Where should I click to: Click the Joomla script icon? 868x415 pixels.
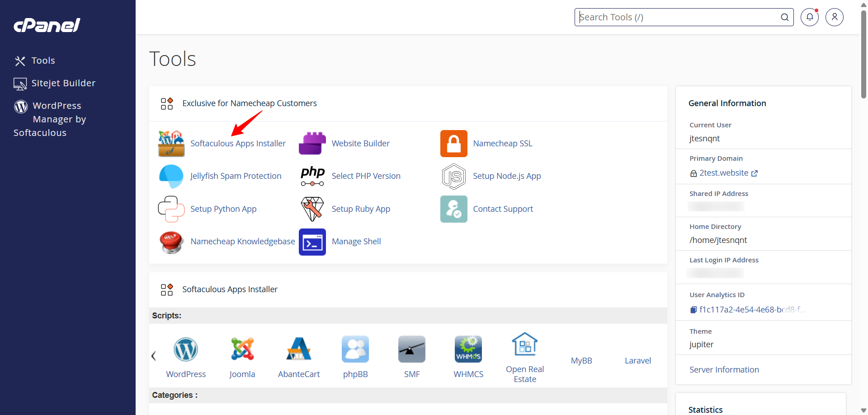point(242,349)
